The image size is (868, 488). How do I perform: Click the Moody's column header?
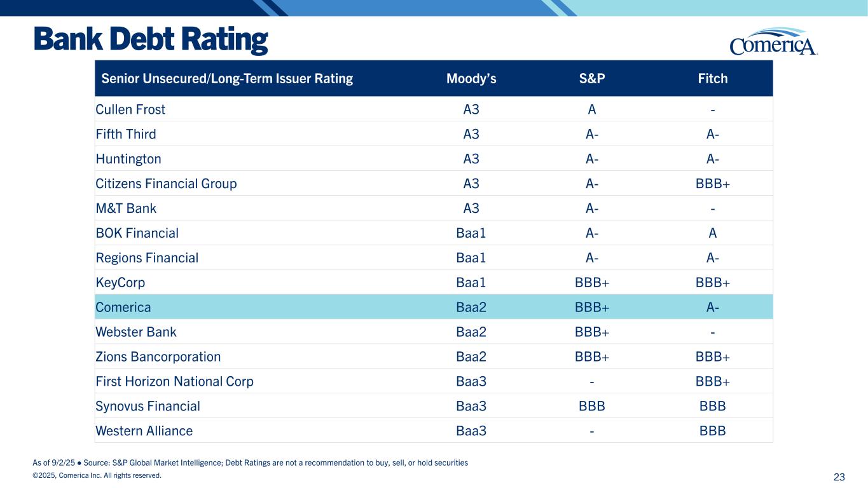click(x=471, y=79)
